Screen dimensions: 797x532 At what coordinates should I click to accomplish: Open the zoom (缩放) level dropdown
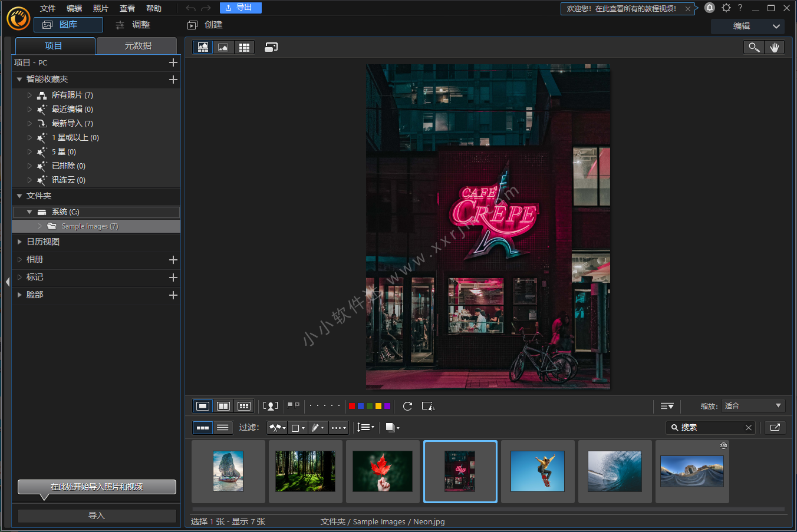(753, 406)
